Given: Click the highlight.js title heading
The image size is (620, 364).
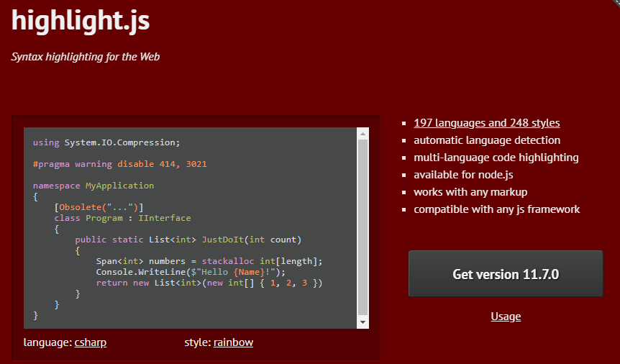Looking at the screenshot, I should [81, 20].
